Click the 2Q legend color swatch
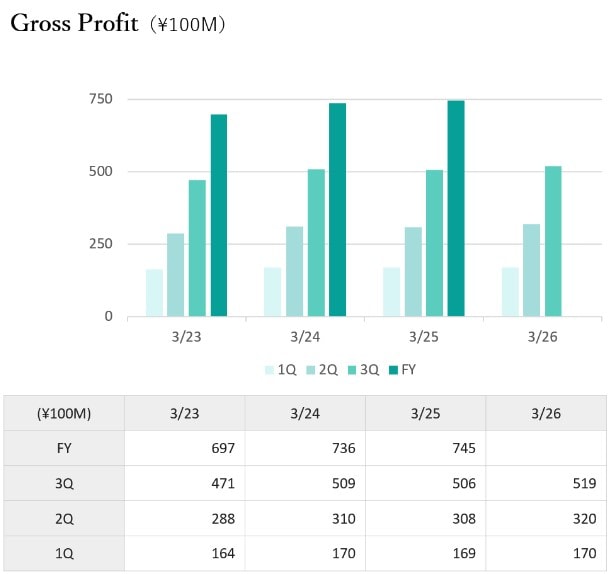Screen dimensions: 610x574 pyautogui.click(x=311, y=370)
